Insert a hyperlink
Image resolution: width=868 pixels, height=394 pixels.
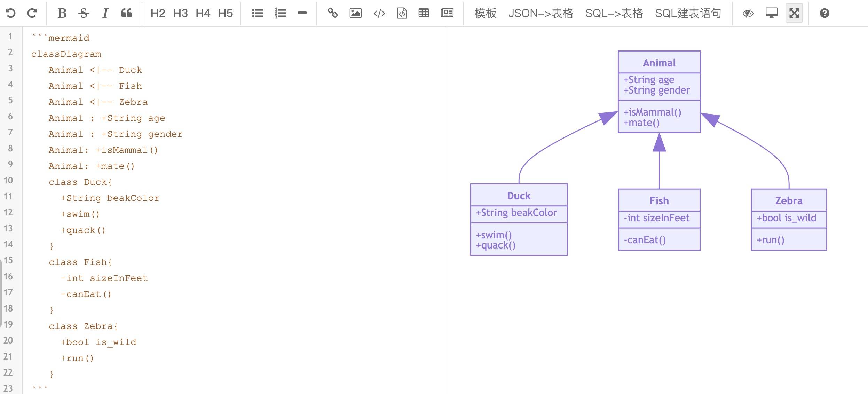pos(333,13)
